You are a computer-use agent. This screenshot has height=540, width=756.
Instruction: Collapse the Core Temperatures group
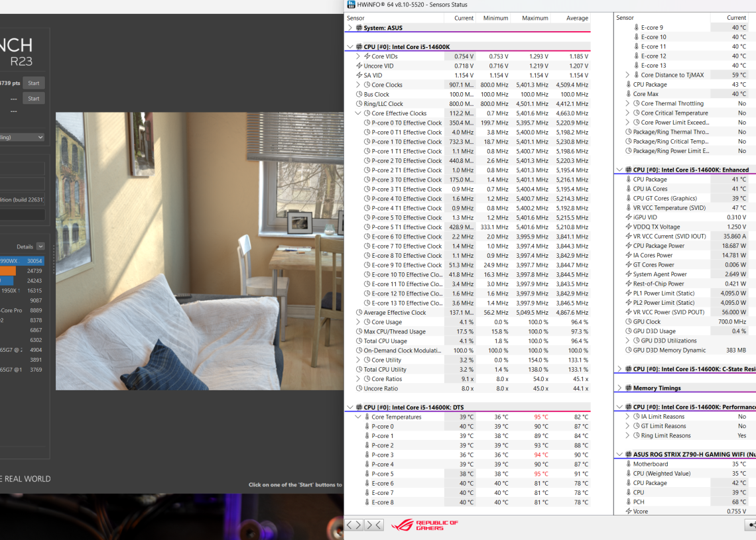(357, 417)
